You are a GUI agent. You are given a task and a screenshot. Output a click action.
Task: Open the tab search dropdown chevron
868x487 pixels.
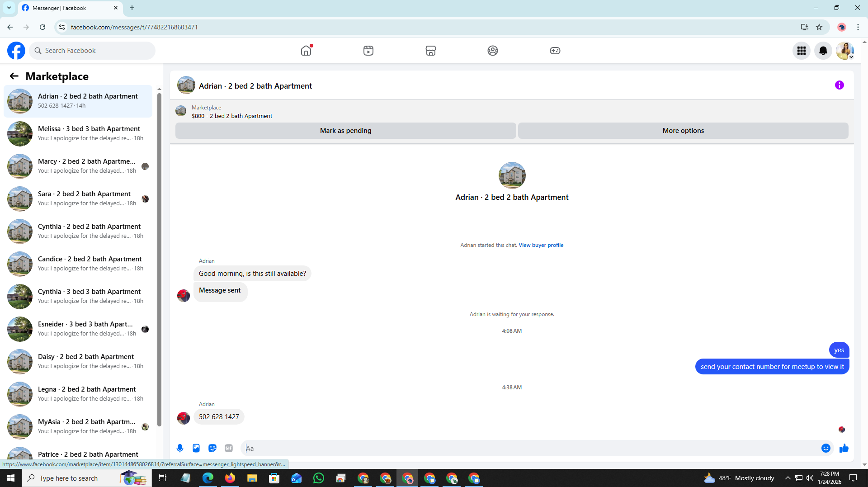tap(9, 8)
